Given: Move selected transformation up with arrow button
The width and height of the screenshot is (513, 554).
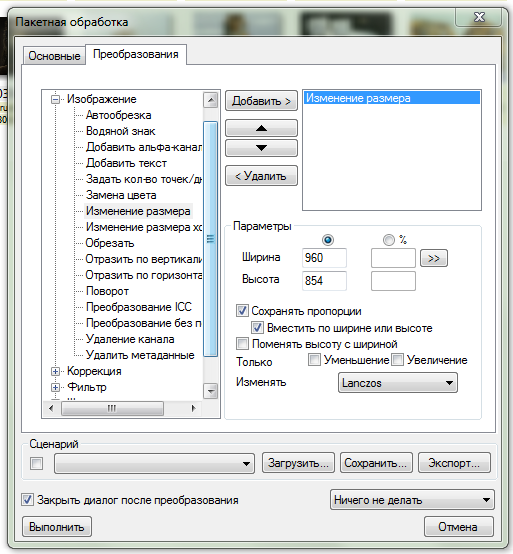Looking at the screenshot, I should [261, 128].
